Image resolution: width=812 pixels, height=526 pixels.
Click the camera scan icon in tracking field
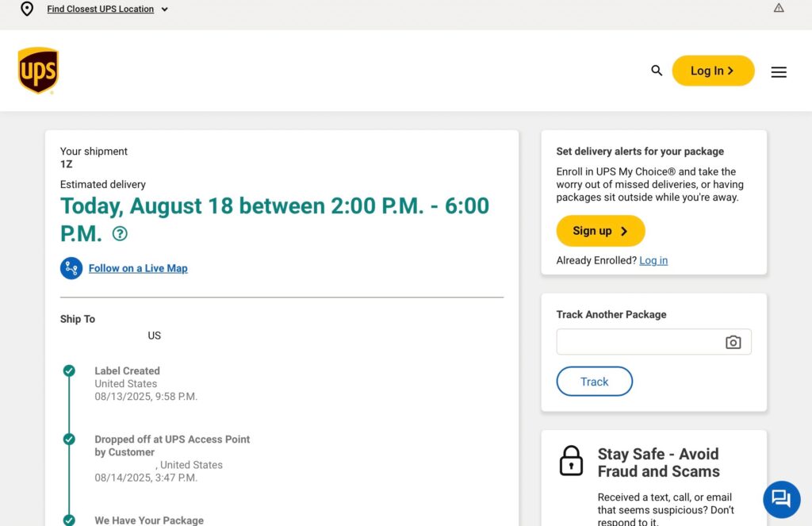(x=733, y=342)
